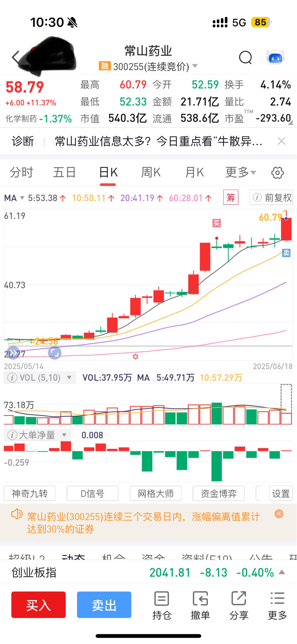
Task: Open the 大单净量 info icon
Action: 12,435
